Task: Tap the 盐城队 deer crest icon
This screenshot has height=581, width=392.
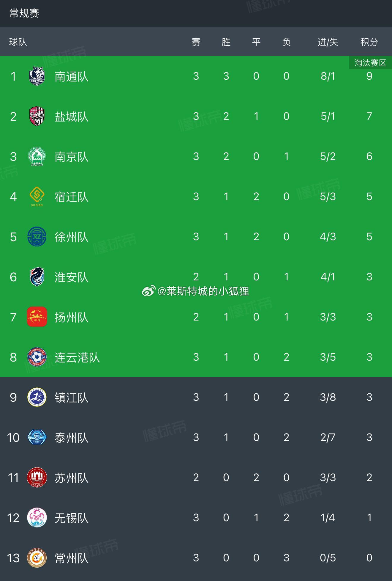Action: coord(37,116)
